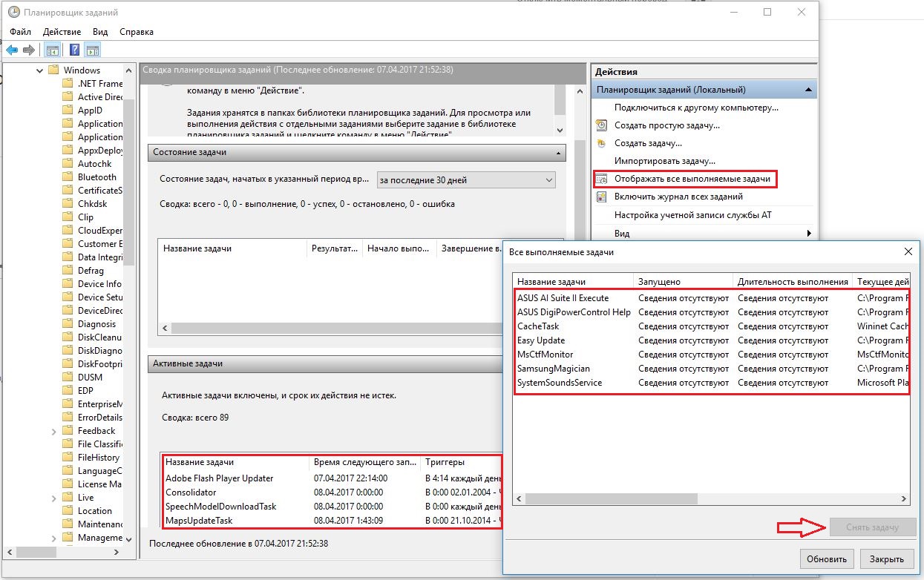Toggle the Actions pane toolbar icon

pyautogui.click(x=93, y=50)
